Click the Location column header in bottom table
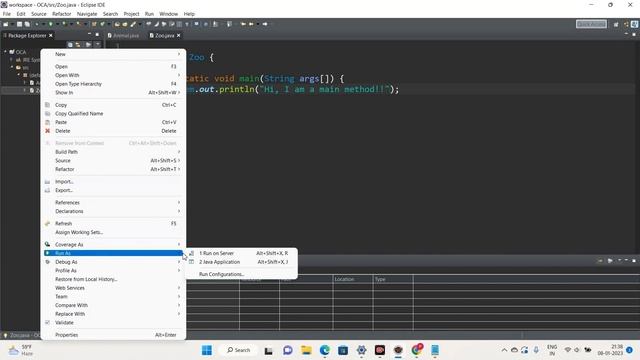Screen dimensions: 640x360 click(x=353, y=279)
